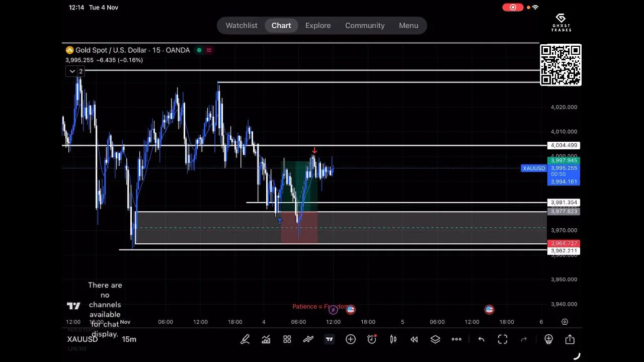Click the US flag event marker near 12:00

tap(351, 310)
